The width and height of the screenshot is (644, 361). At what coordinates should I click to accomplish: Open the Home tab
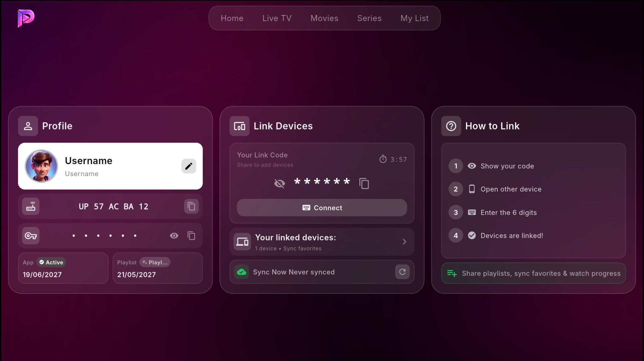[x=232, y=18]
